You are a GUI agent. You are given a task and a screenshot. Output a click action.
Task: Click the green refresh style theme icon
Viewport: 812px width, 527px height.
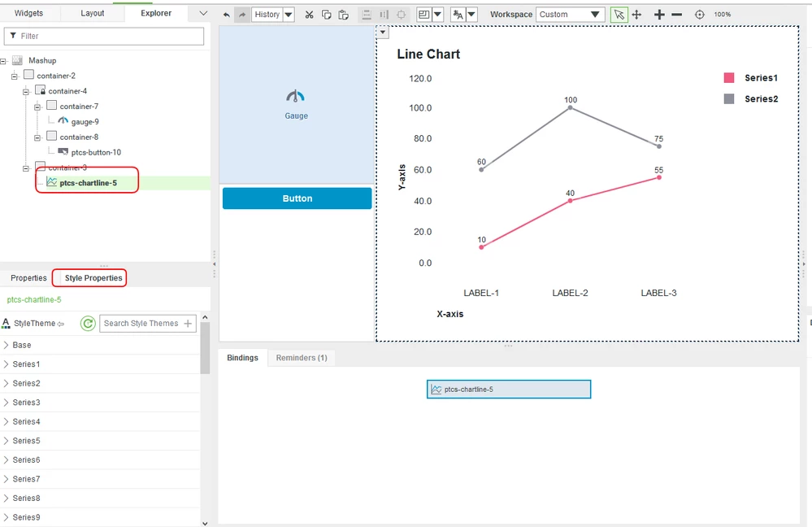[88, 324]
